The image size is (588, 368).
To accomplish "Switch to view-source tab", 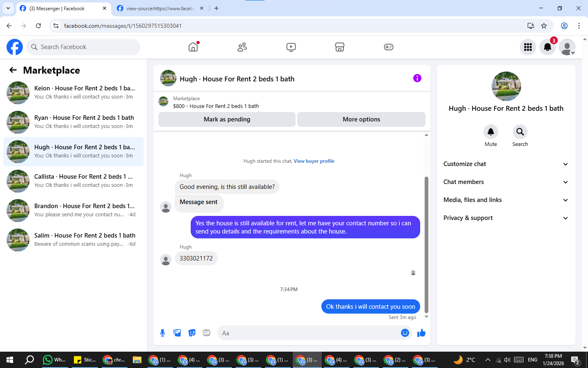I will pyautogui.click(x=160, y=8).
